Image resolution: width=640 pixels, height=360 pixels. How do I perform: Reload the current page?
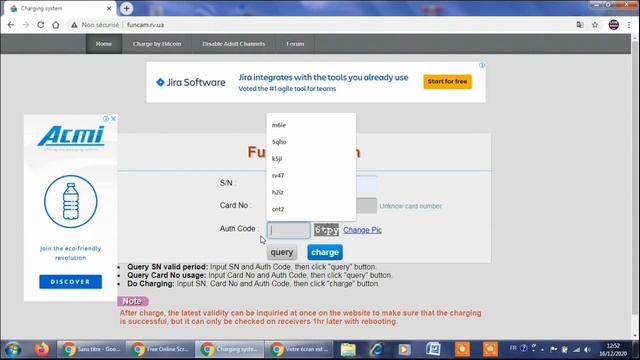(x=40, y=25)
